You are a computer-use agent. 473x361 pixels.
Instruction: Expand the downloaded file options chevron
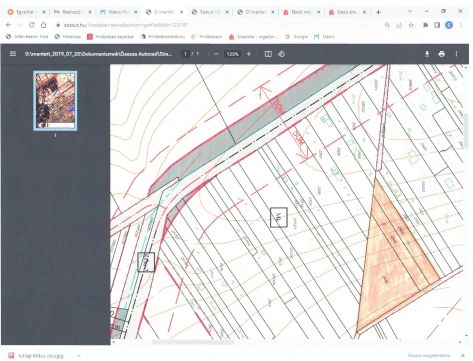point(79,356)
